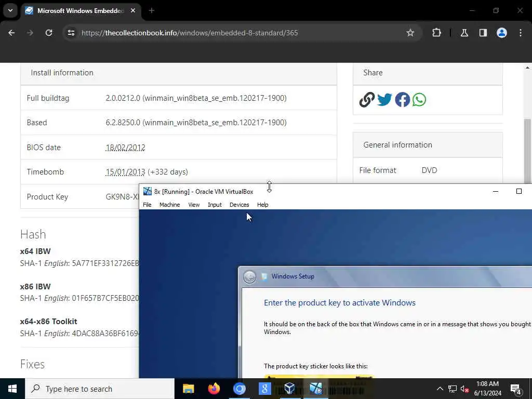Screen dimensions: 532x399
Task: Reload the current page
Action: click(49, 33)
